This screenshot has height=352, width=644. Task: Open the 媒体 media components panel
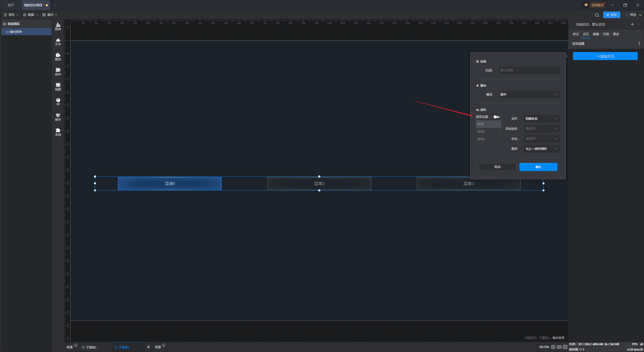pyautogui.click(x=58, y=57)
